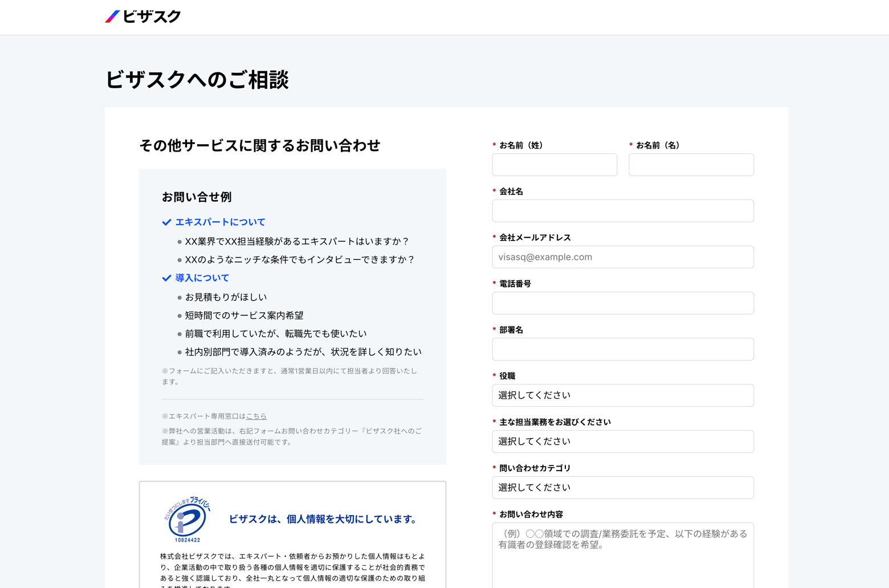
Task: Click the PrivacyMark certification badge
Action: pos(187,519)
